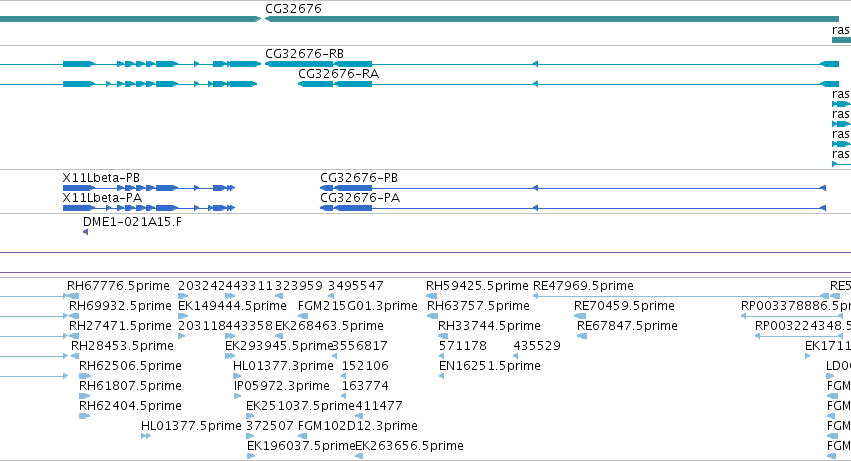Click EST label RH62404.5prime
The image size is (851, 461).
click(130, 406)
